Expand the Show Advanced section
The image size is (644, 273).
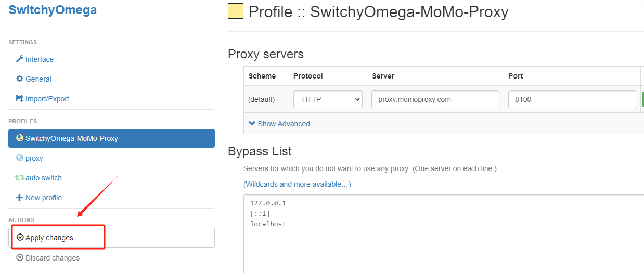(279, 124)
